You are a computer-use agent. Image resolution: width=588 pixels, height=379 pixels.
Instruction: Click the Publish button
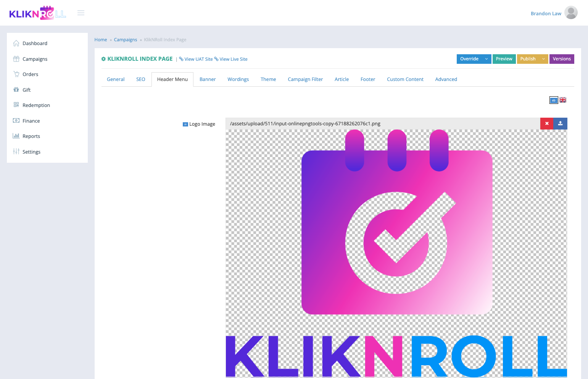pyautogui.click(x=528, y=59)
